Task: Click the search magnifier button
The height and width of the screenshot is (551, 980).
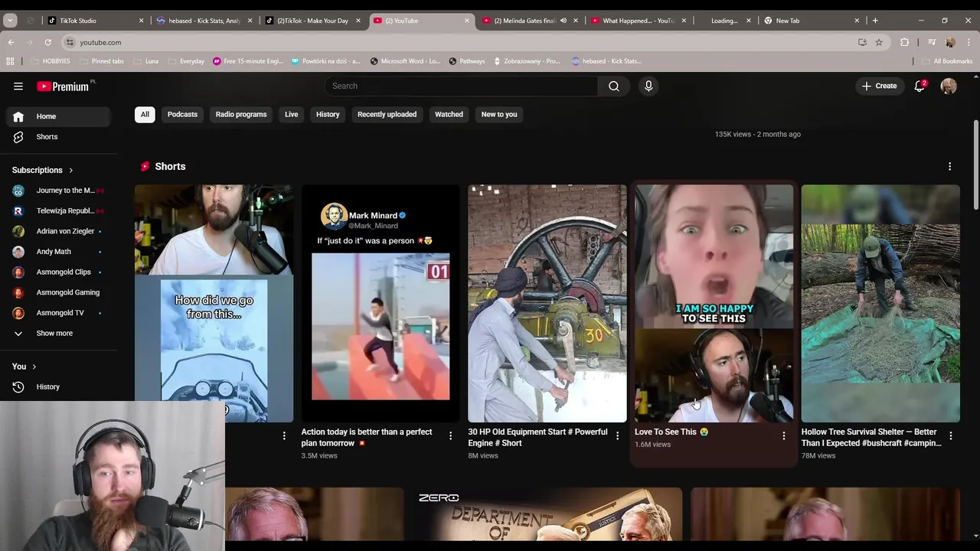Action: [x=614, y=86]
